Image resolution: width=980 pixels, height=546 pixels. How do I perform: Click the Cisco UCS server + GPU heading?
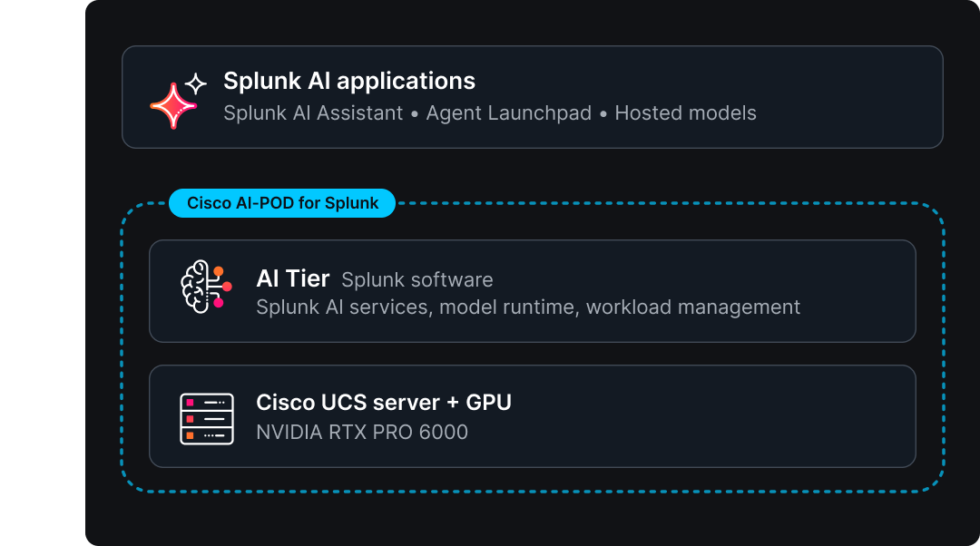click(x=384, y=403)
